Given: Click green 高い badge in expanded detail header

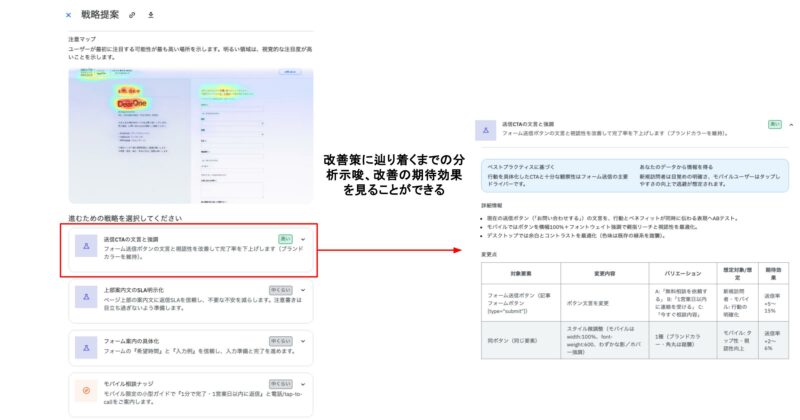Looking at the screenshot, I should tap(775, 124).
